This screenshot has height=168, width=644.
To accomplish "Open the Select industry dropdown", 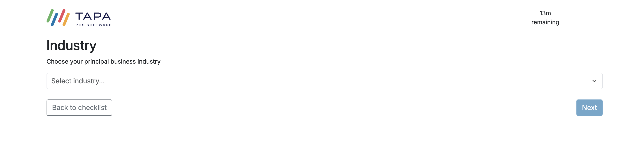I will point(324,81).
